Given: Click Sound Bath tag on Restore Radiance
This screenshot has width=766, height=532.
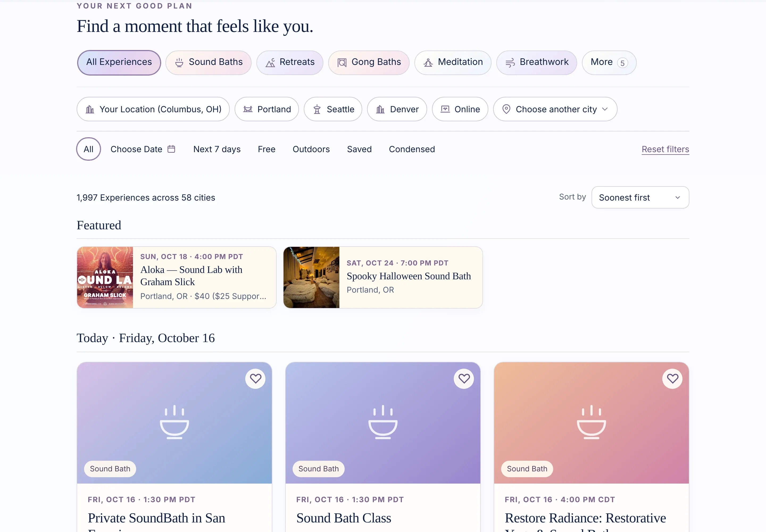Looking at the screenshot, I should (527, 469).
